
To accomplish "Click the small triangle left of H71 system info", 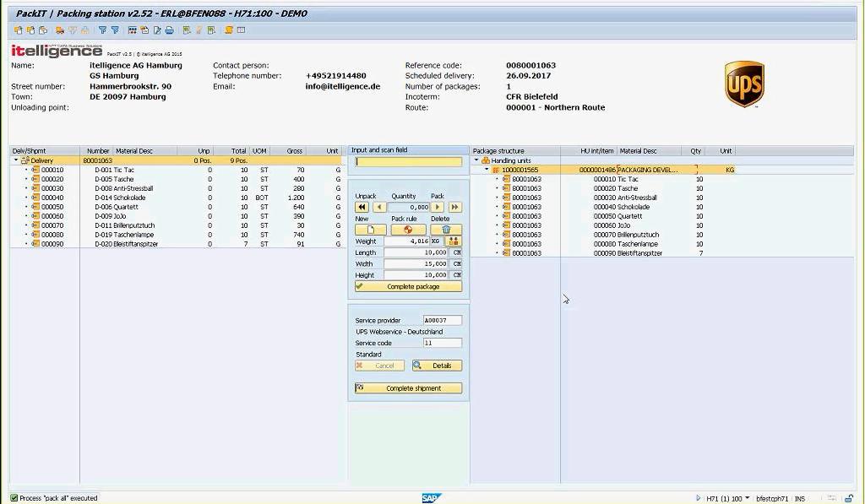I will coord(699,498).
